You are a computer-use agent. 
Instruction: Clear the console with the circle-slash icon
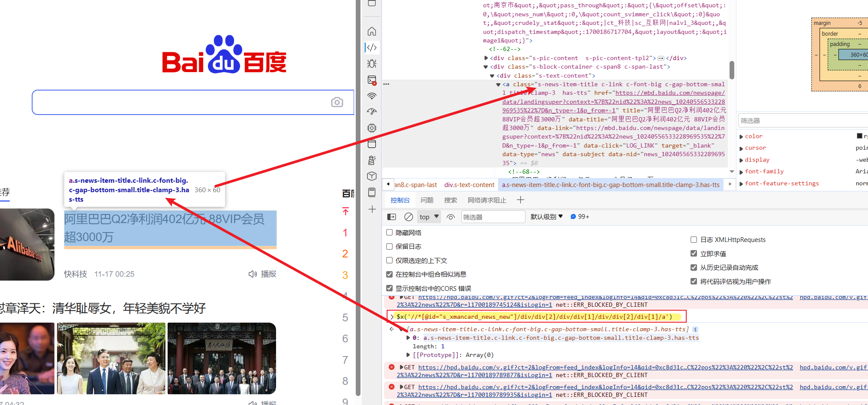tap(408, 217)
